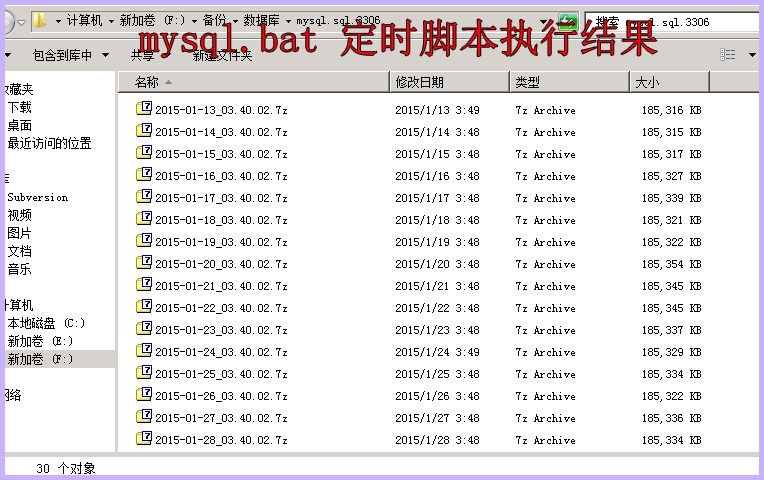Open the view options dropdown arrow
764x480 pixels.
pyautogui.click(x=752, y=55)
